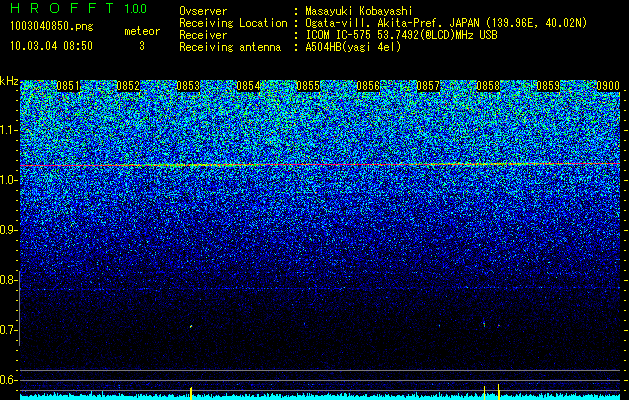
Task: Click the 1.1 frequency axis label
Action: (8, 130)
